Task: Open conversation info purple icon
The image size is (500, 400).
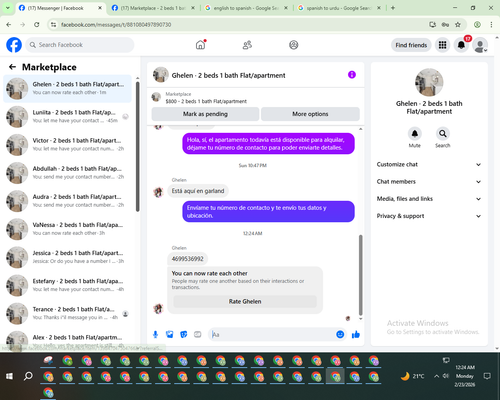Action: (352, 75)
